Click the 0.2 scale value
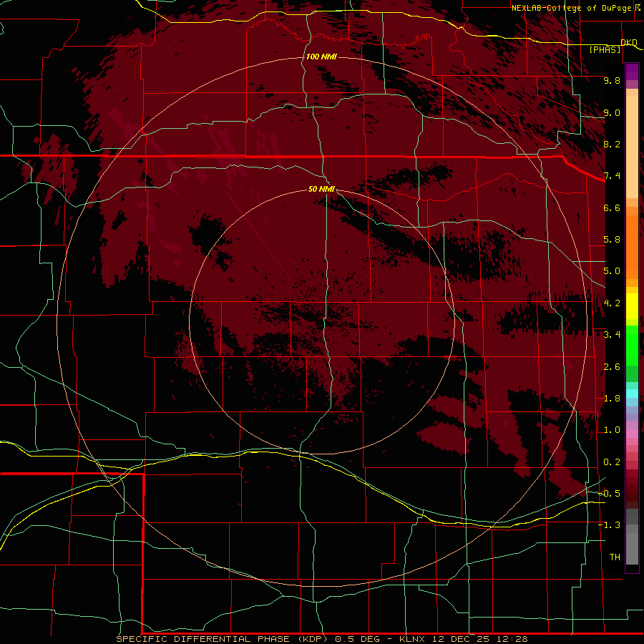Screen dimensions: 644x644 [612, 462]
